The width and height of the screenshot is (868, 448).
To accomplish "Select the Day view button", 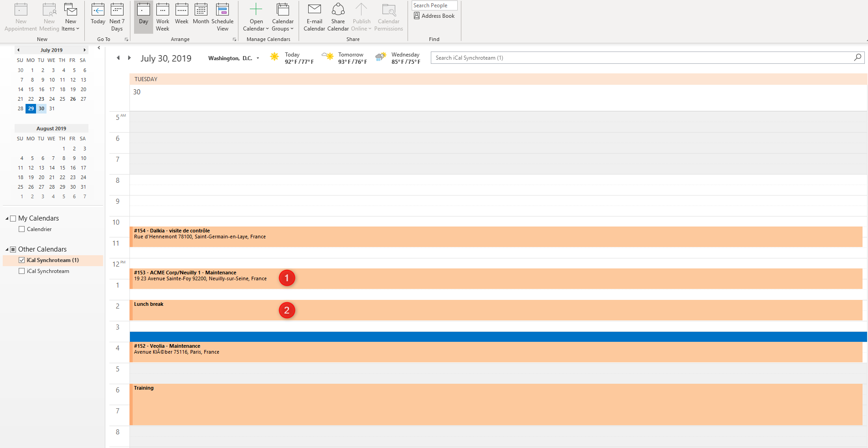I will tap(144, 17).
